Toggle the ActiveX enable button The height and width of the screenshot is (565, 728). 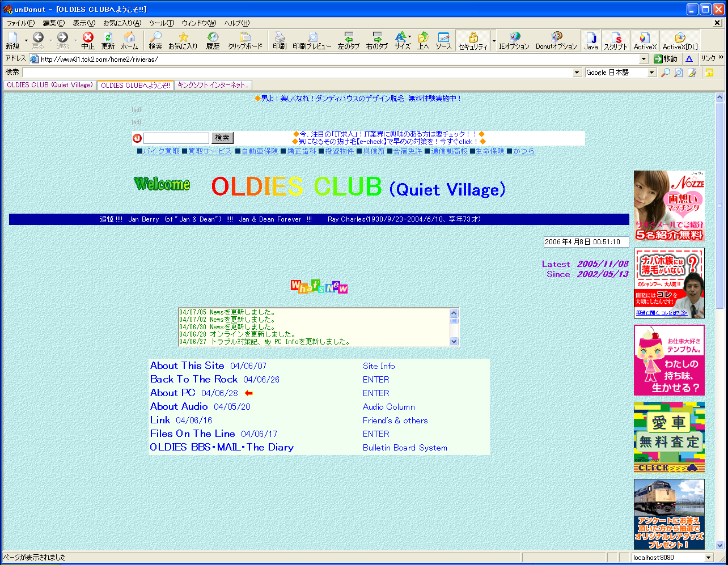(x=645, y=41)
